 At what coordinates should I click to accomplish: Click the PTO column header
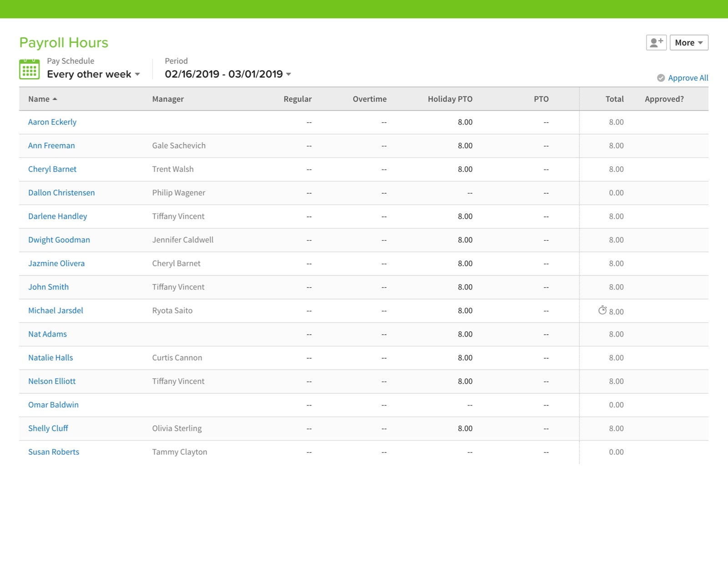tap(541, 99)
